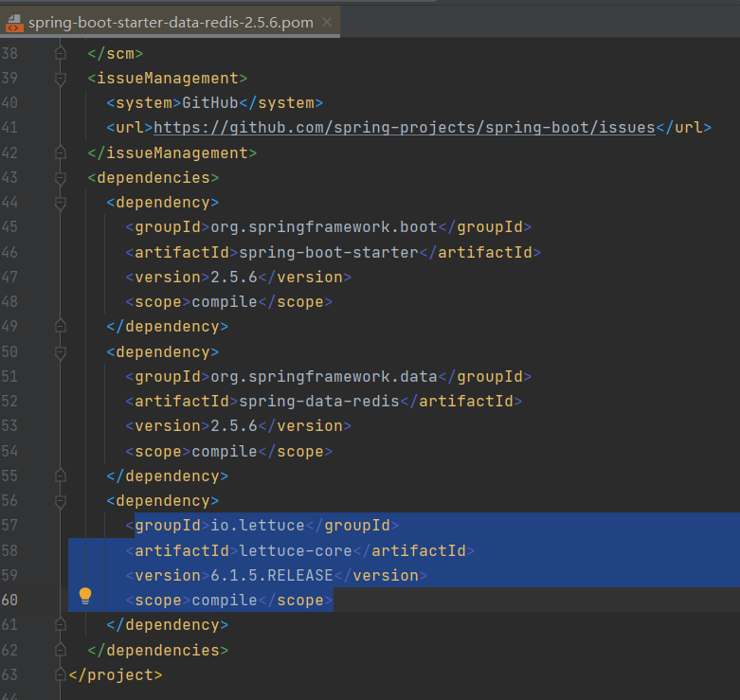Click the fold end marker on line 49
This screenshot has height=700, width=740.
point(61,326)
